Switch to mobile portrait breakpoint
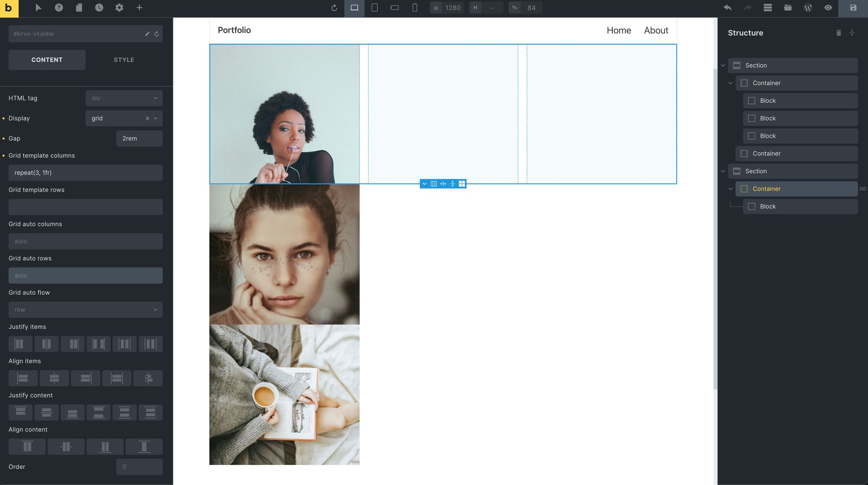The width and height of the screenshot is (868, 485). point(415,8)
